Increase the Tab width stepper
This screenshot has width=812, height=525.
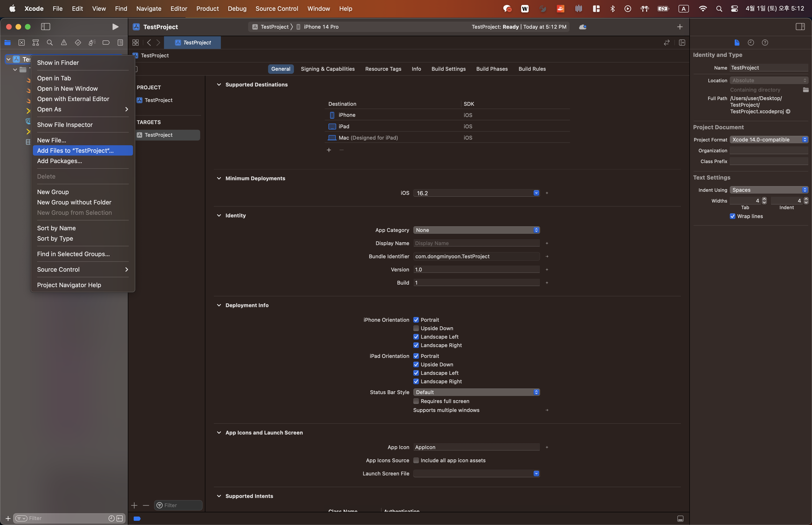click(x=764, y=199)
